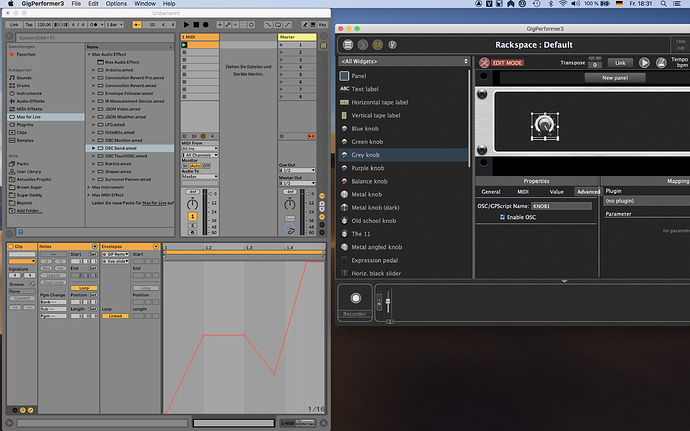Click the Wi-Fi icon in menu bar

[x=563, y=4]
